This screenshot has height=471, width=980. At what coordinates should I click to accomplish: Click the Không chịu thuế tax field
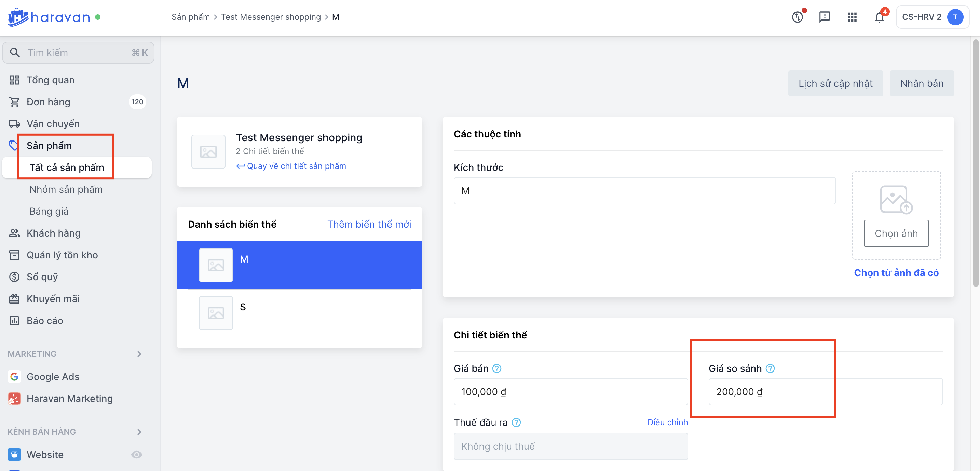[x=571, y=446]
